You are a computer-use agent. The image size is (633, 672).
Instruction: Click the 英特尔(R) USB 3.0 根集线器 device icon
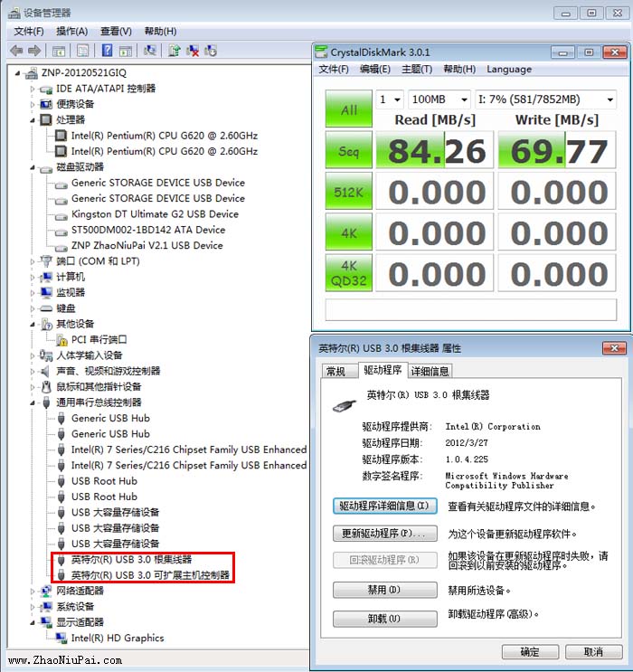pos(61,560)
